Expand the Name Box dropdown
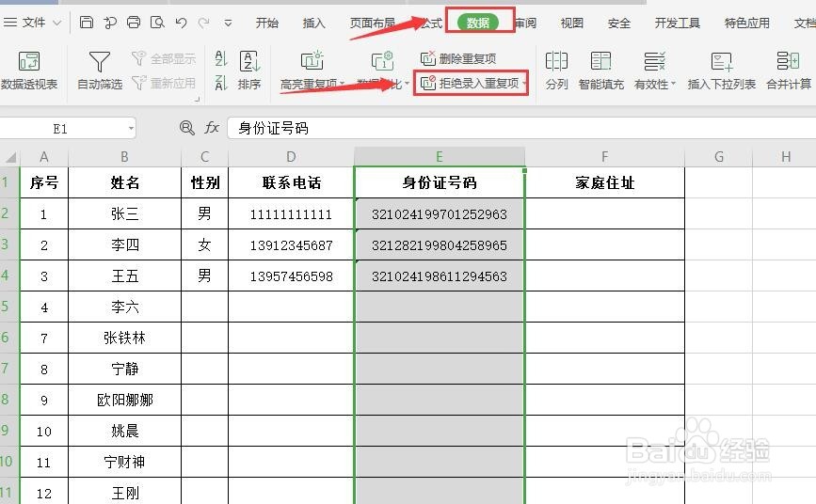 (x=131, y=128)
